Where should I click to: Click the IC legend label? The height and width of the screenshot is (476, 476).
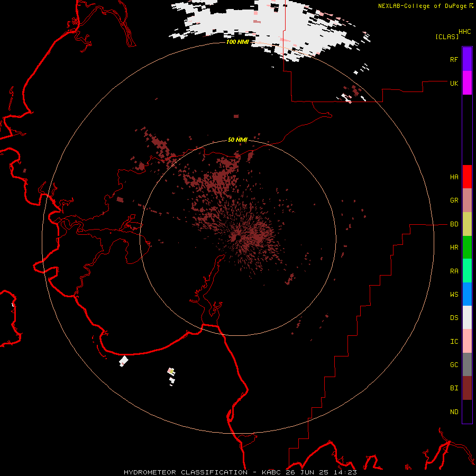[x=454, y=342]
